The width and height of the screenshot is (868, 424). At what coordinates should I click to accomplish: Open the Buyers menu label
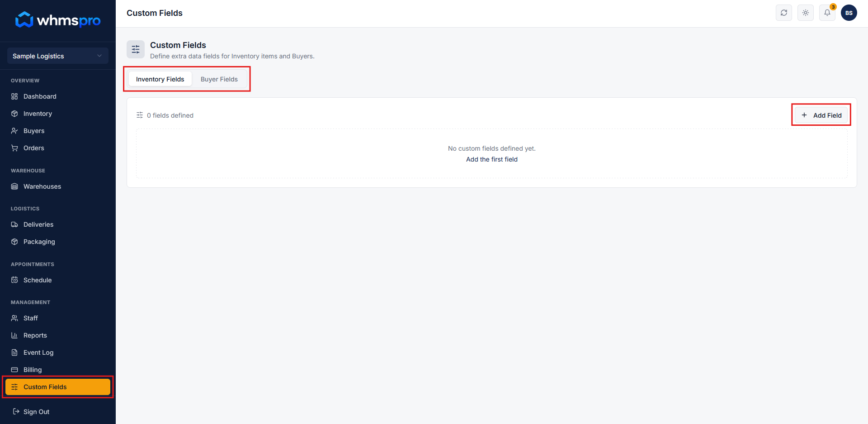[x=34, y=131]
